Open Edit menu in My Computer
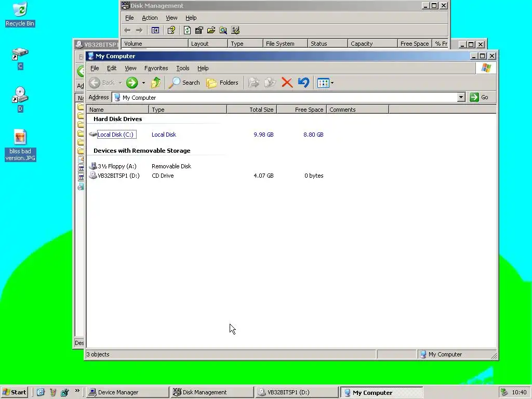Viewport: 532px width, 399px height. coord(112,68)
